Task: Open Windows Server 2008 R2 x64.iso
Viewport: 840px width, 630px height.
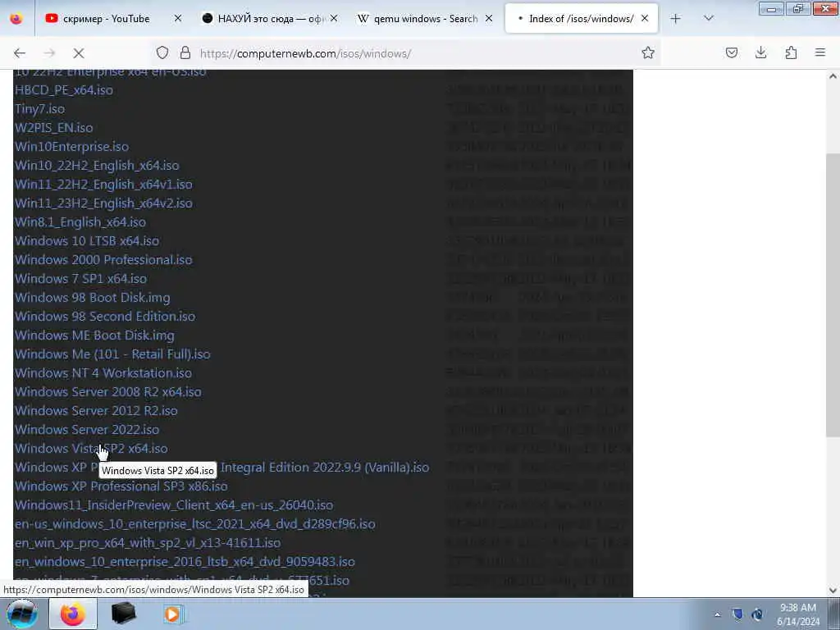Action: pyautogui.click(x=108, y=391)
